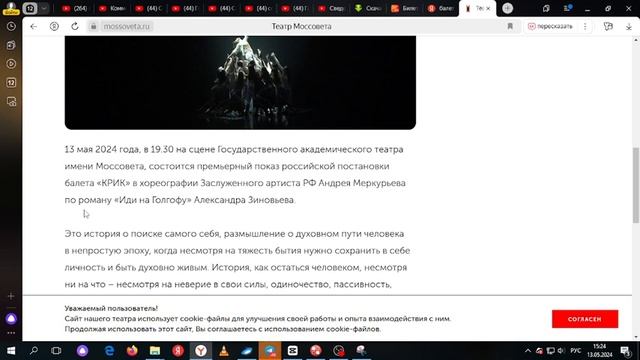Open the feedback/reviews icon in the toolbar
The image size is (640, 360).
click(608, 27)
